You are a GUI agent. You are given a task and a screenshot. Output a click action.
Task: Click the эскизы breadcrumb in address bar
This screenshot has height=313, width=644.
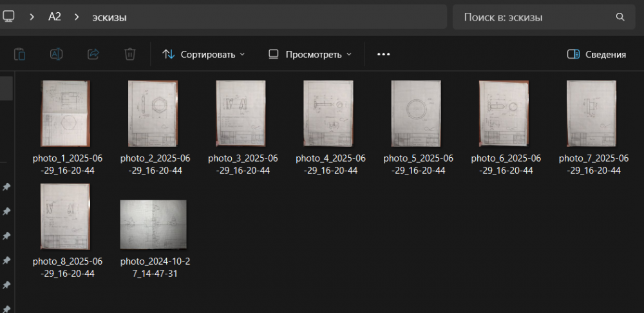[x=109, y=17]
